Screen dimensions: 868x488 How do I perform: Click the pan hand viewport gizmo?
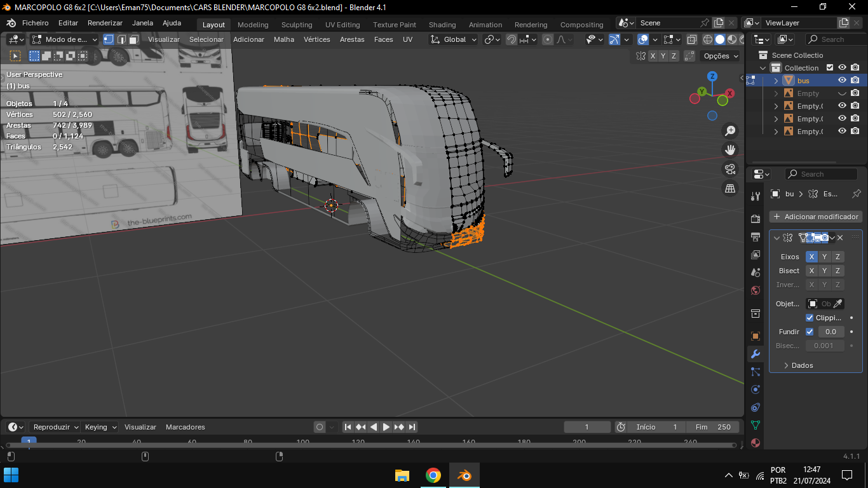pyautogui.click(x=730, y=150)
